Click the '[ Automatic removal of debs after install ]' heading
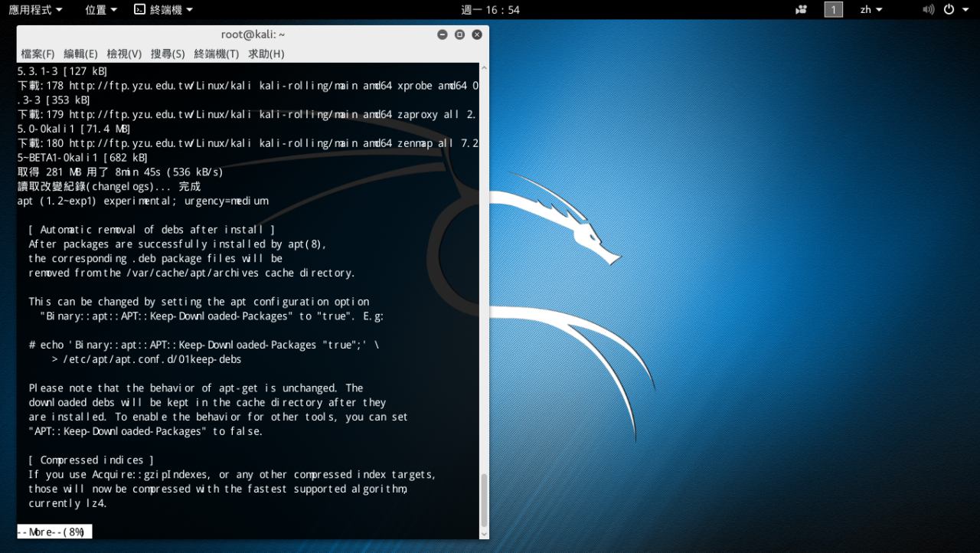This screenshot has height=553, width=980. tap(152, 230)
